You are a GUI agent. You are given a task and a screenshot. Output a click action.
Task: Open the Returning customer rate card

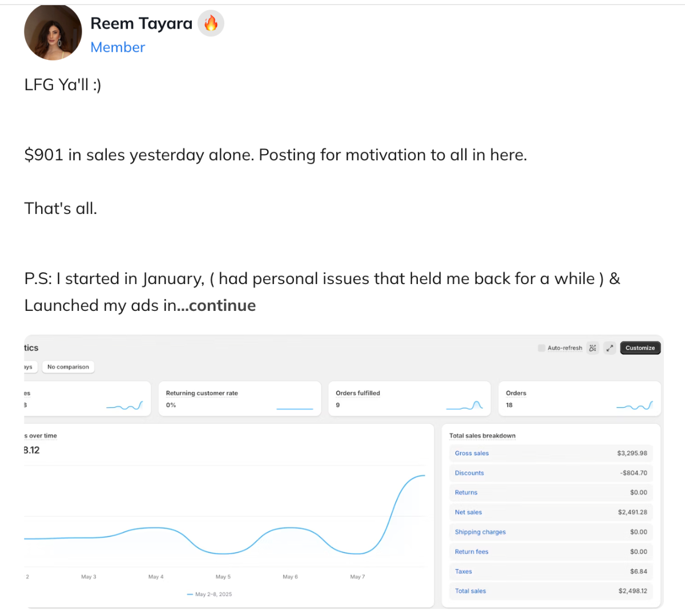(x=240, y=399)
